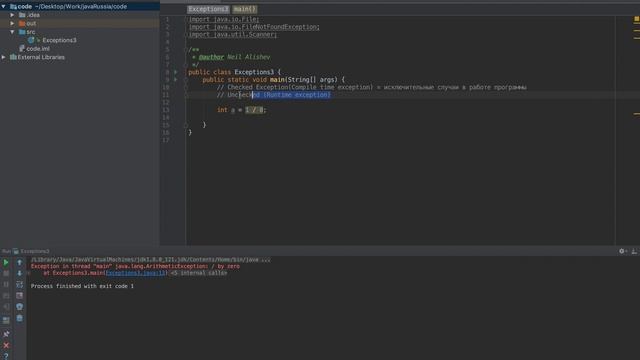The image size is (640, 360).
Task: Click the code.iml file icon
Action: click(22, 49)
